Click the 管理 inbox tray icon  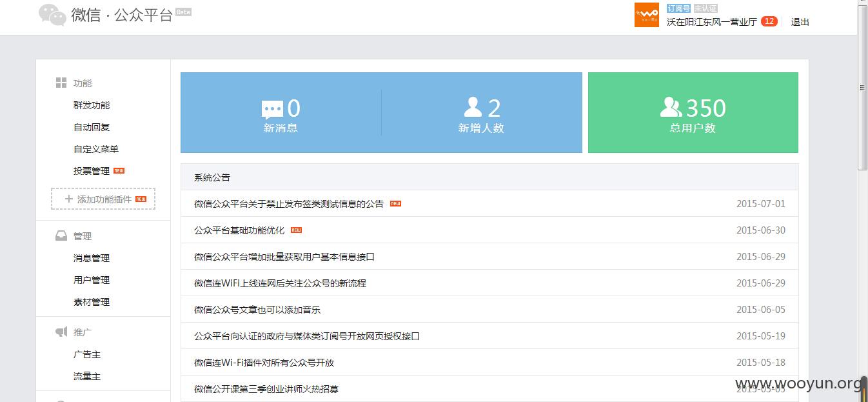[61, 236]
